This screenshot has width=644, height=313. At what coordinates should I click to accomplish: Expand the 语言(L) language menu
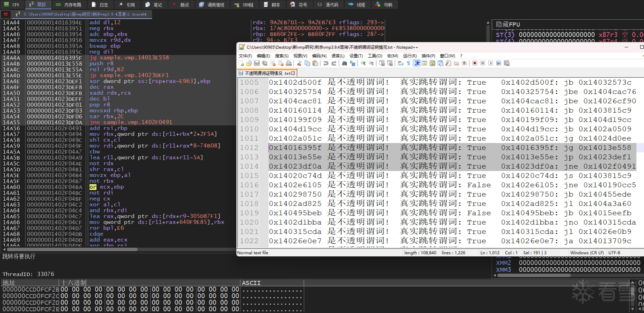[x=338, y=56]
